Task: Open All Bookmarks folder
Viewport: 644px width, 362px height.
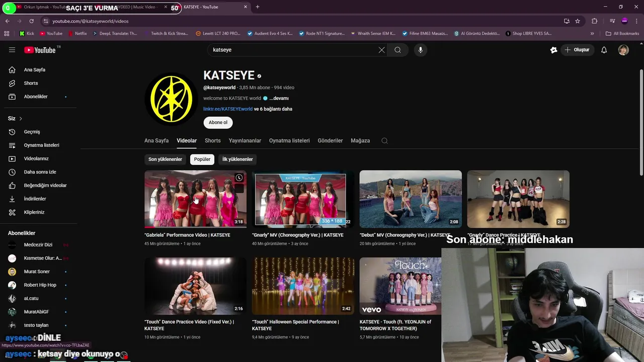Action: (622, 34)
